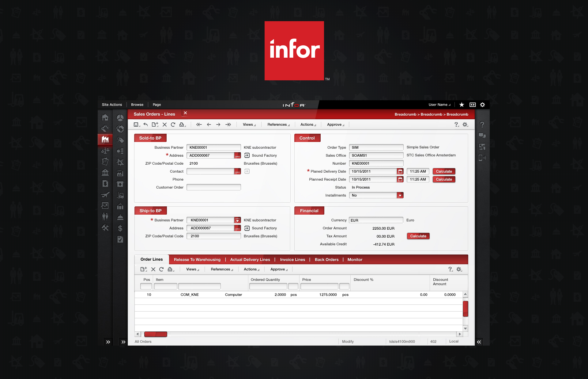Viewport: 588px width, 379px height.
Task: Open the Browse menu
Action: pos(137,105)
